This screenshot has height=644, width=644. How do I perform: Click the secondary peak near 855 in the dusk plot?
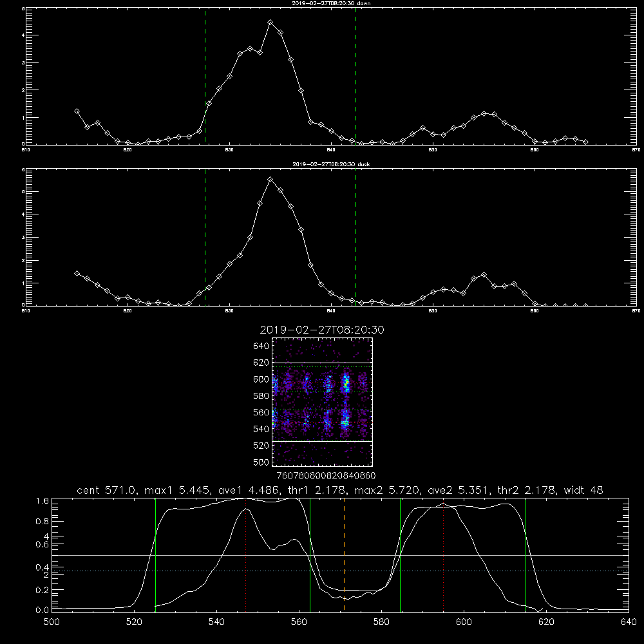click(484, 275)
